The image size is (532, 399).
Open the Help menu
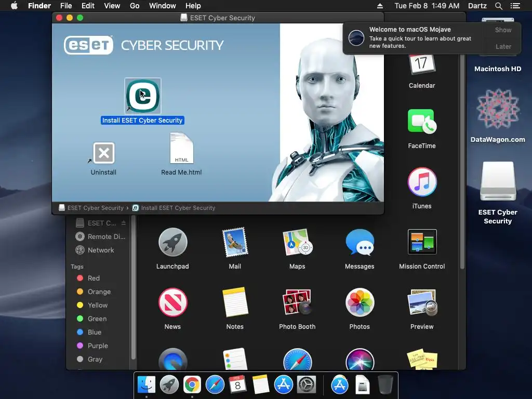193,6
